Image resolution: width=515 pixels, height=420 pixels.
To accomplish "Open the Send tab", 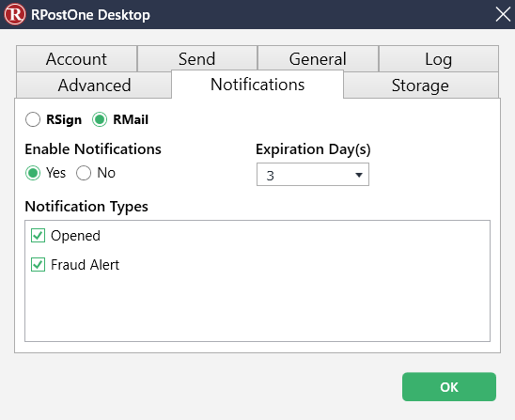I will coord(197,59).
